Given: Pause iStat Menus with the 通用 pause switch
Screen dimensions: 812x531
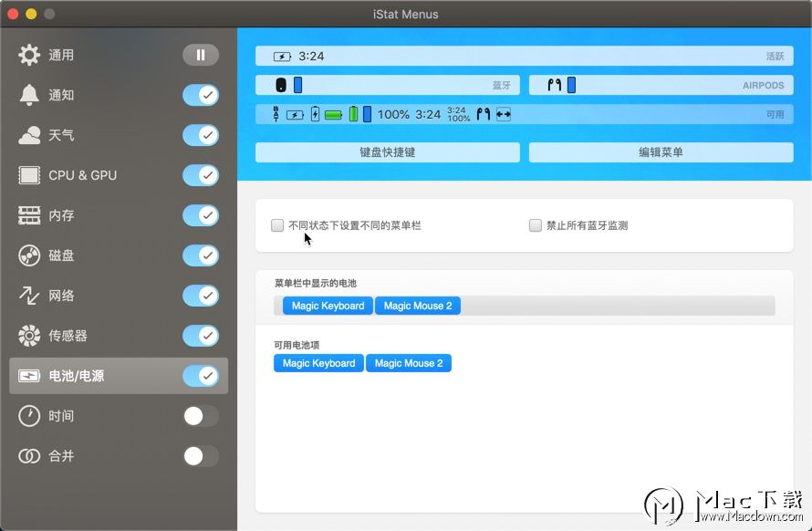Looking at the screenshot, I should tap(201, 55).
